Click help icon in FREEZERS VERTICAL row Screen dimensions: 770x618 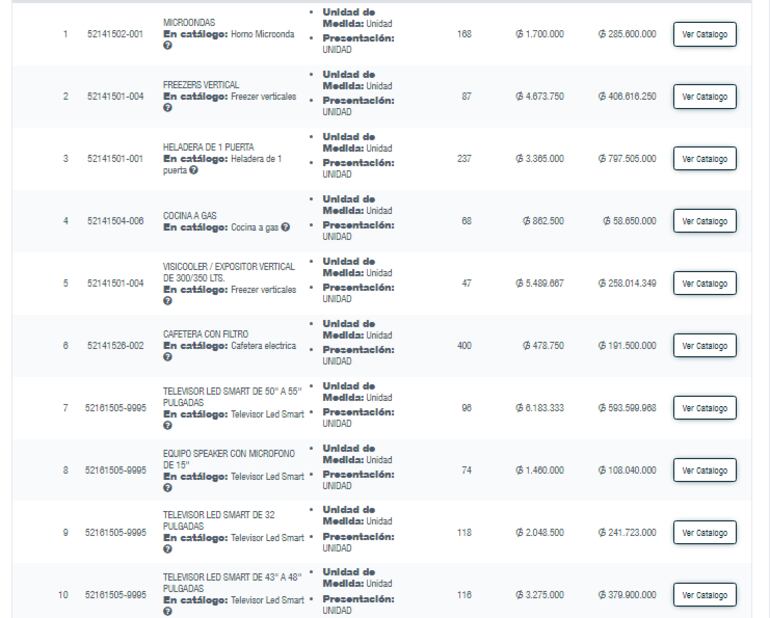tap(166, 109)
